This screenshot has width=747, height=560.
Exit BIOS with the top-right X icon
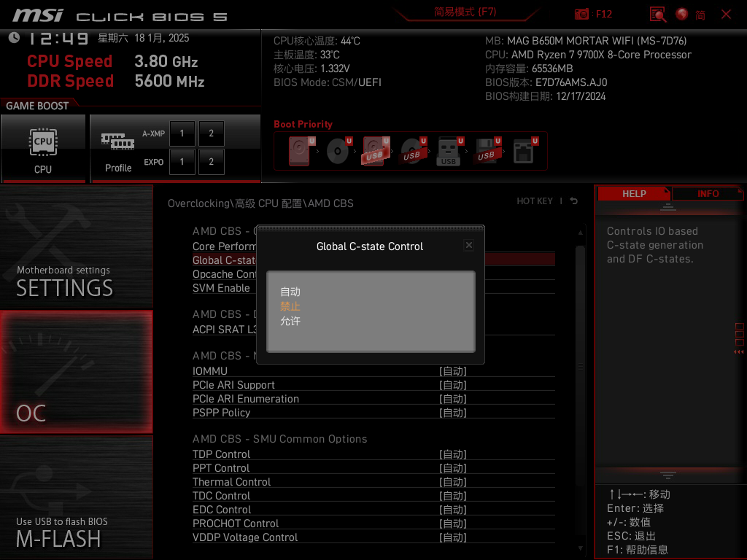pos(726,15)
